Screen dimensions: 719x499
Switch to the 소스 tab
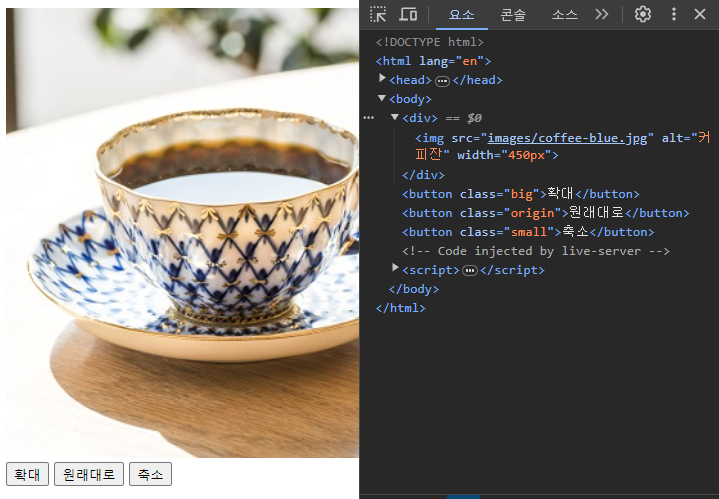pyautogui.click(x=564, y=15)
